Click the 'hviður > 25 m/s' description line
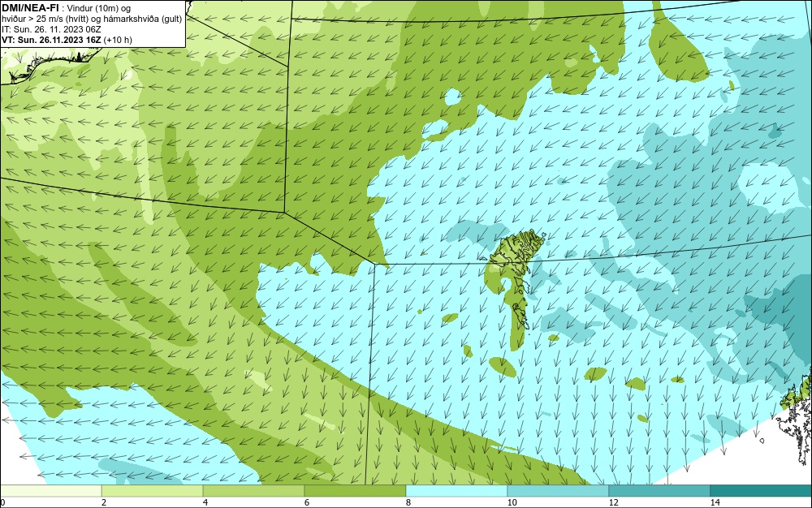Viewport: 812px width, 508px height. click(x=92, y=19)
